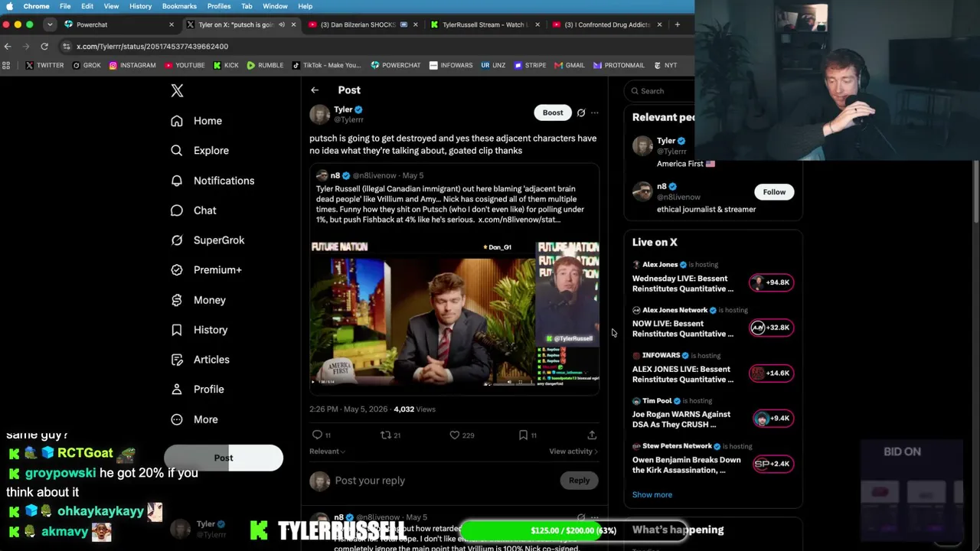View site information icon in address bar
The height and width of the screenshot is (551, 980).
pyautogui.click(x=67, y=47)
